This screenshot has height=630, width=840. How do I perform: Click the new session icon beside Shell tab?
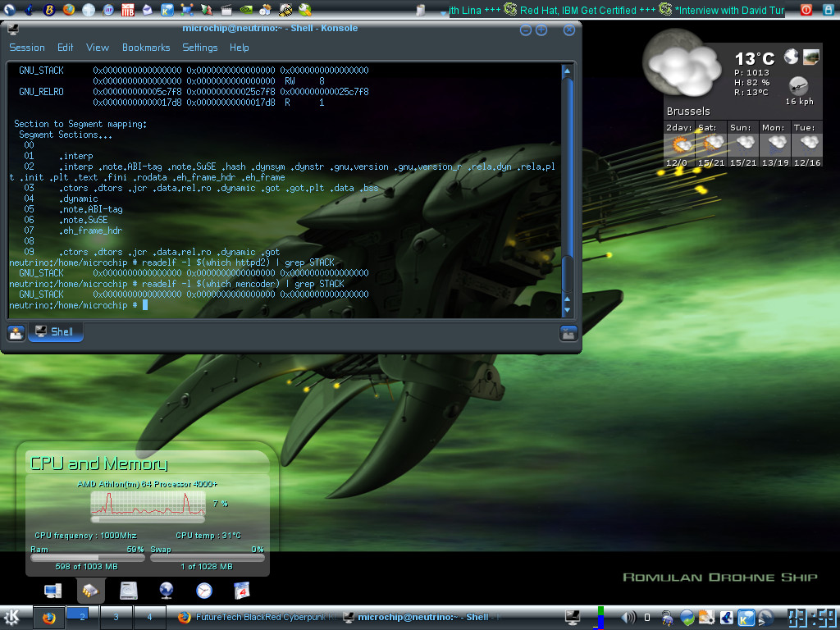coord(16,333)
